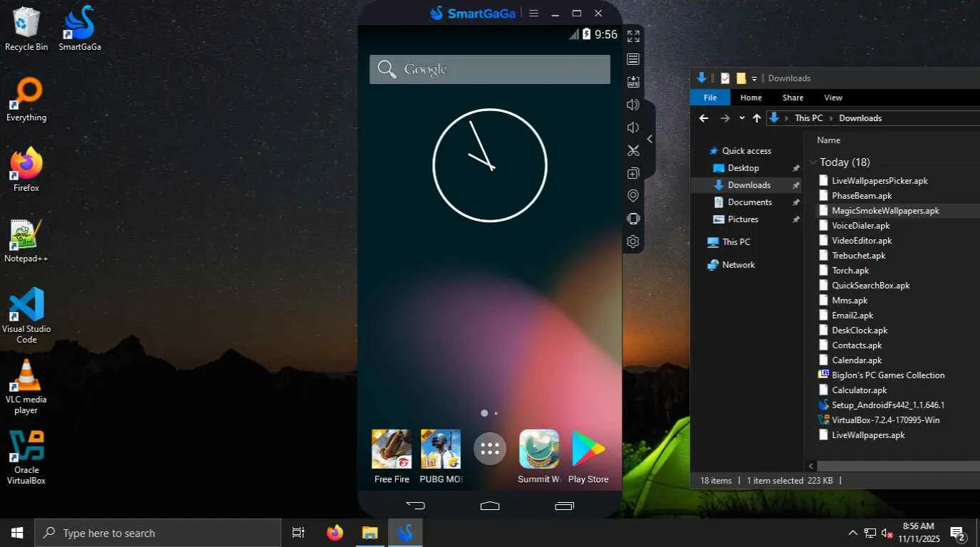Select the Oracle VirtualBox desktop shortcut

click(26, 457)
